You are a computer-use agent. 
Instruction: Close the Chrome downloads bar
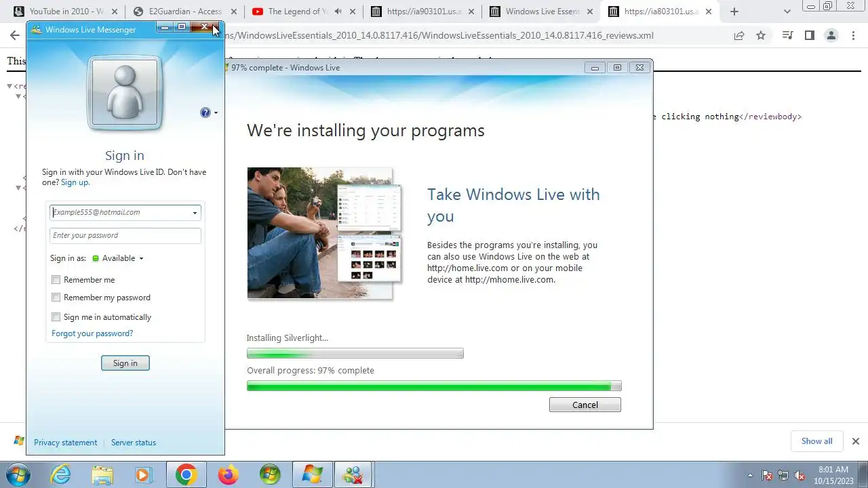coord(855,441)
